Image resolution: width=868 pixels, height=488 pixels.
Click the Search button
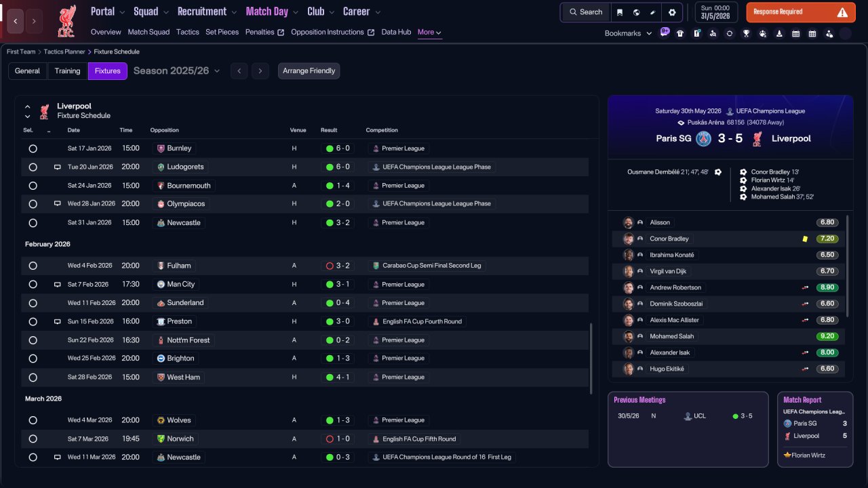[x=586, y=12]
